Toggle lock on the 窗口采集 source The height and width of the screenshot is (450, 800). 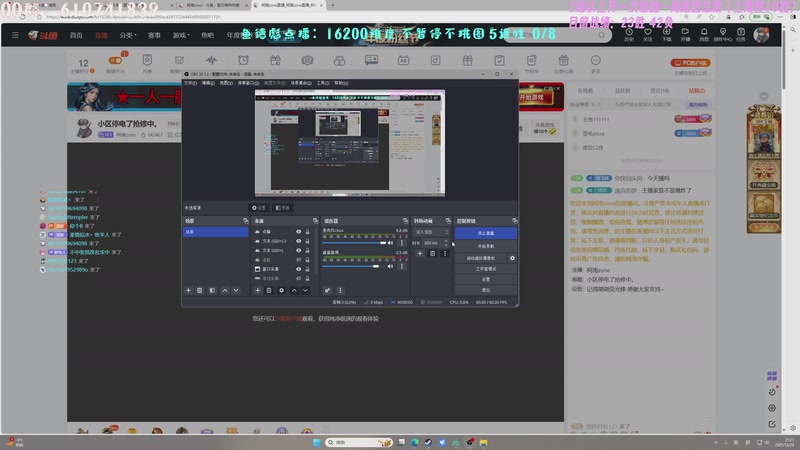[x=308, y=269]
